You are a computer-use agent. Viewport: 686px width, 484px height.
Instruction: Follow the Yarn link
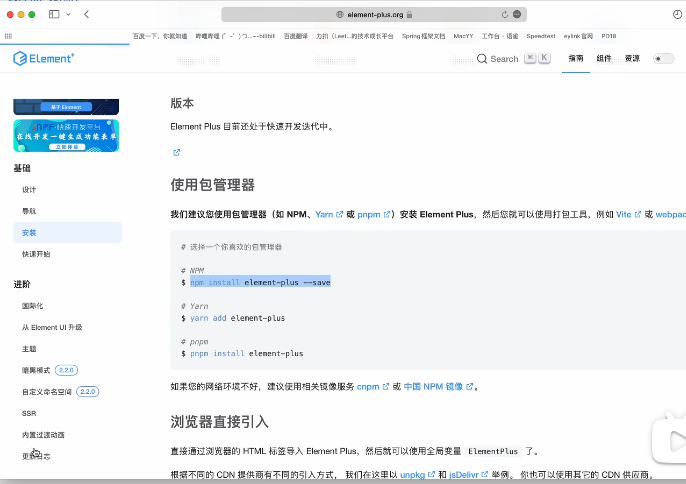[x=329, y=214]
